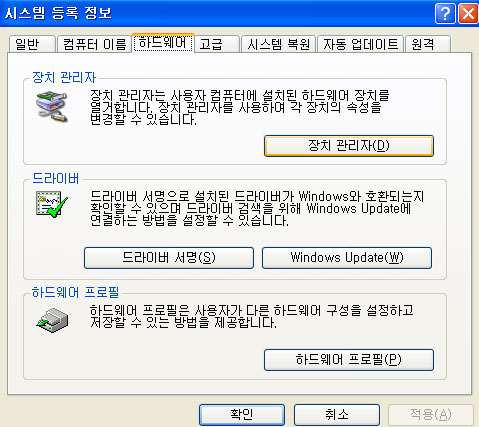Switch to the 일반 tab
The image size is (479, 427).
32,44
